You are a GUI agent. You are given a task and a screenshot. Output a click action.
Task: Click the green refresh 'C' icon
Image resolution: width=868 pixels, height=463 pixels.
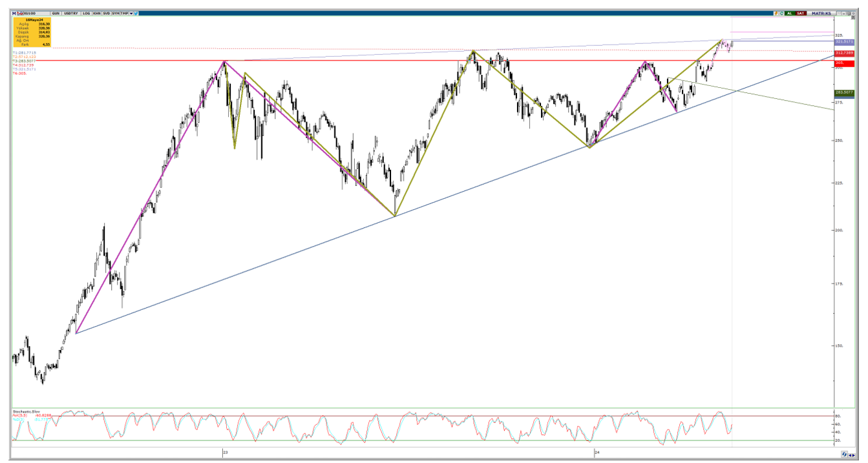pyautogui.click(x=782, y=13)
